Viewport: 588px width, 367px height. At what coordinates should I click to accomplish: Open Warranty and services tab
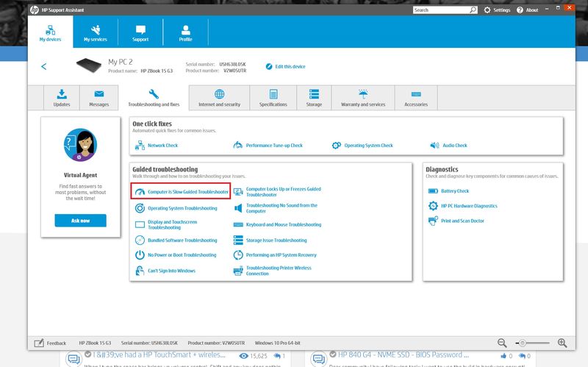(x=363, y=98)
